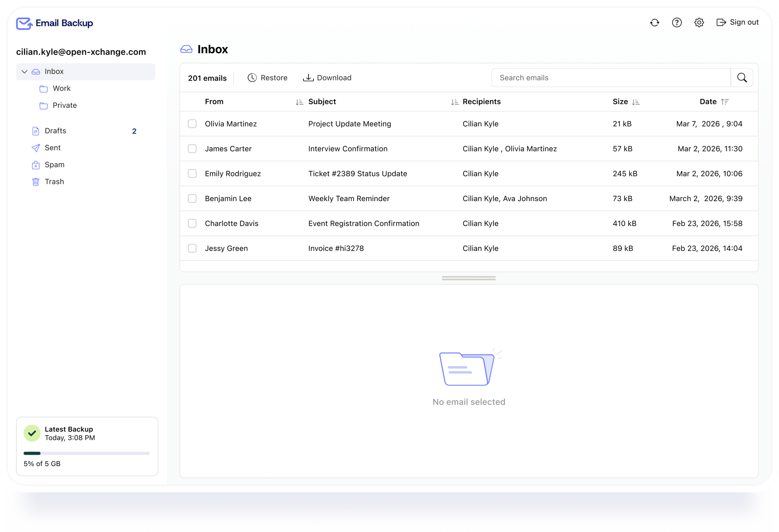Sort by Subject column sort icon
The image size is (779, 532).
[x=455, y=102]
